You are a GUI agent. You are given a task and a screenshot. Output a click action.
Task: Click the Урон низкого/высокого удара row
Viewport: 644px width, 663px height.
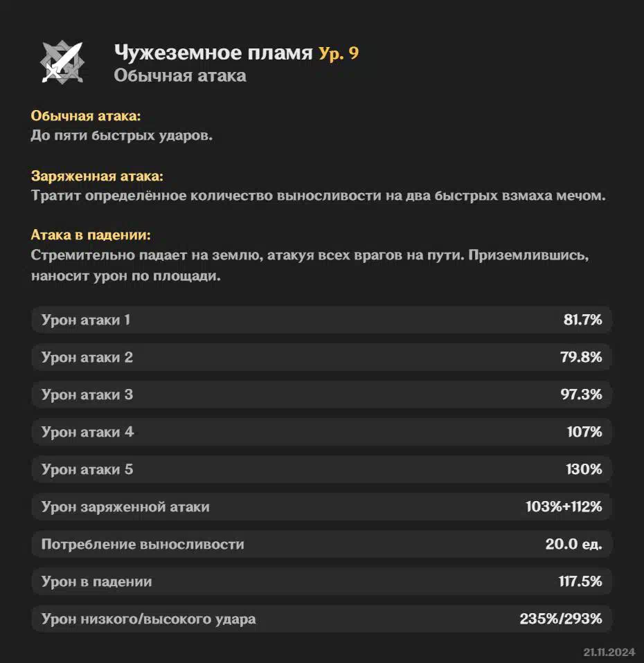(321, 619)
